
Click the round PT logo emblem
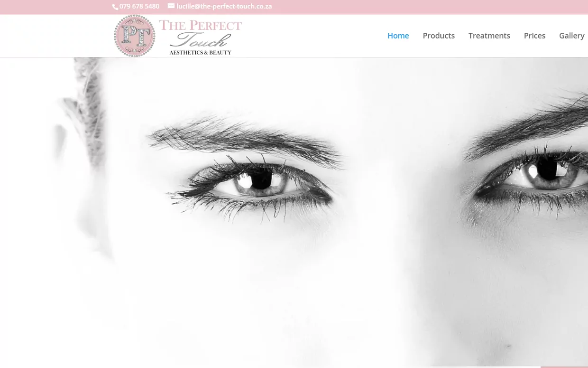(x=135, y=36)
